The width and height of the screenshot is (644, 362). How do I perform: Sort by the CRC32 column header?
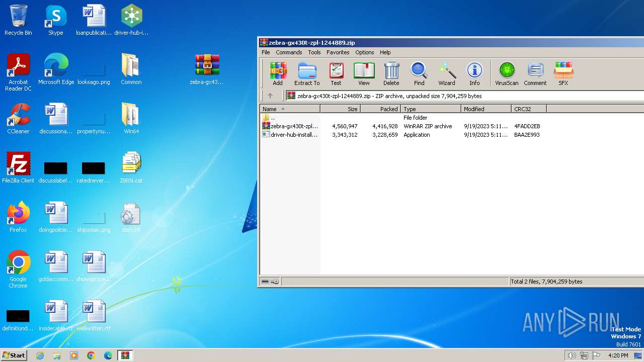click(x=529, y=109)
